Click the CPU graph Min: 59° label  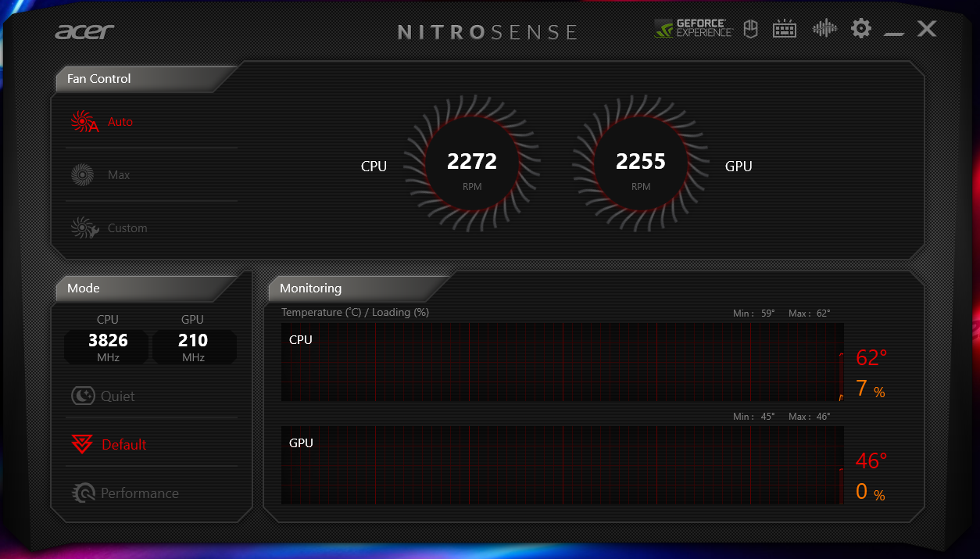coord(754,314)
